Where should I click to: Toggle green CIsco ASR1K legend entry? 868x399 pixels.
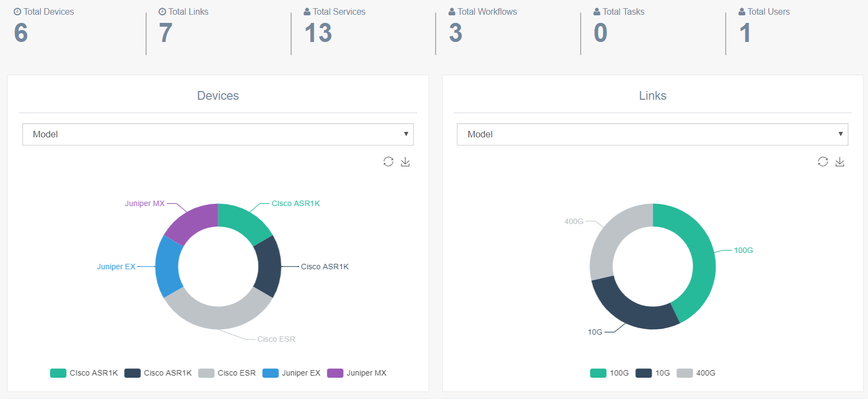pyautogui.click(x=84, y=373)
